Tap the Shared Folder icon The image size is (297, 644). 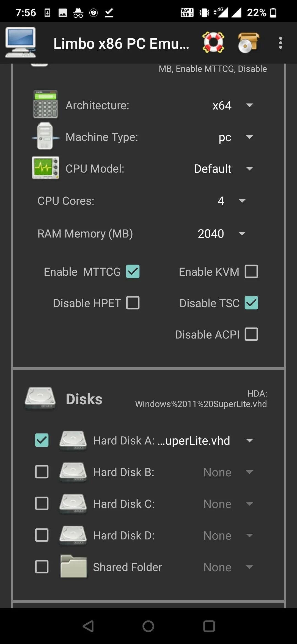click(73, 566)
